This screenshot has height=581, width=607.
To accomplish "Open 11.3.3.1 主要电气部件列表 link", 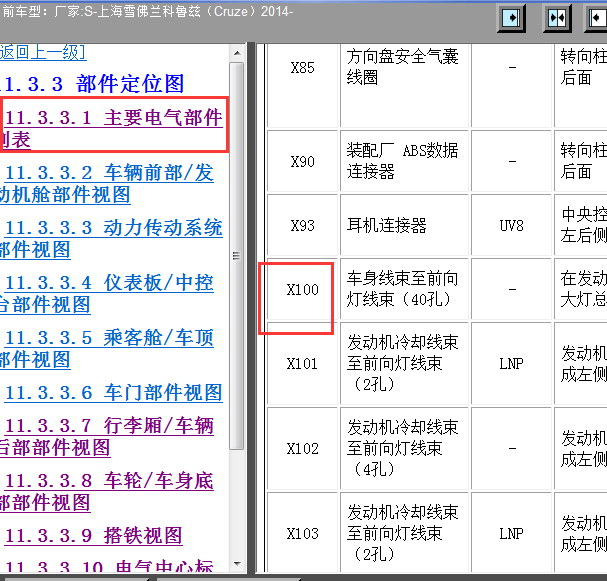I will (112, 128).
